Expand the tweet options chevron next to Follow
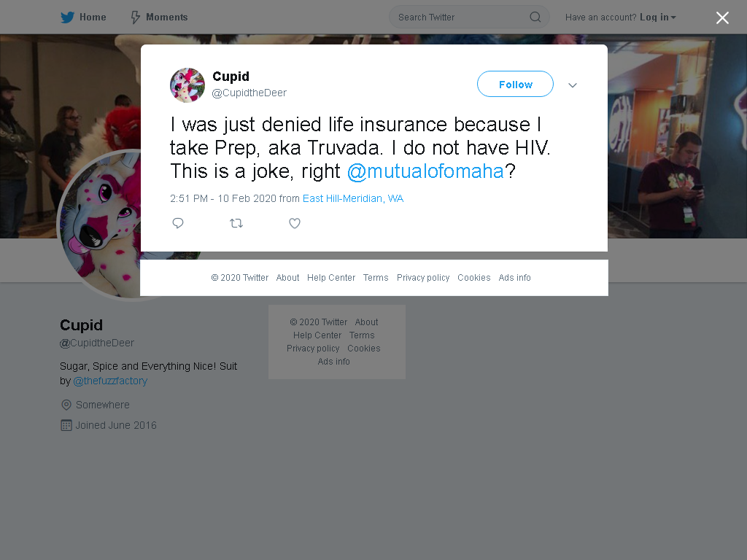Image resolution: width=747 pixels, height=560 pixels. (x=573, y=85)
